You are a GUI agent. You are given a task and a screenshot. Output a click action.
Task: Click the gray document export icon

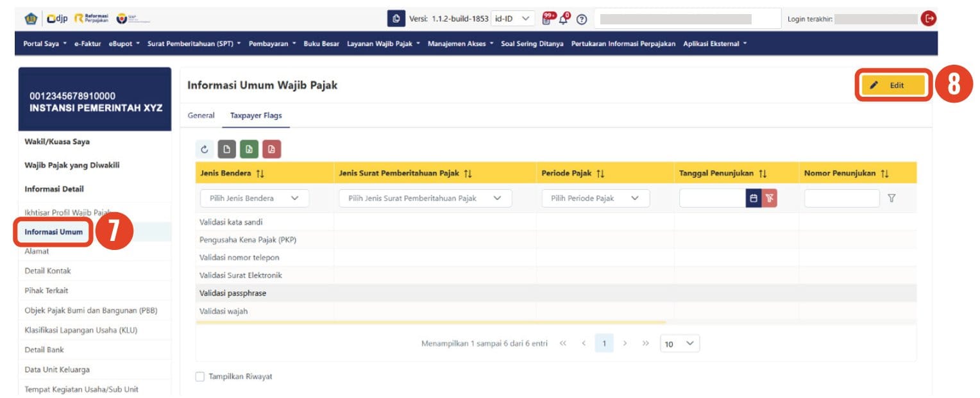coord(227,149)
